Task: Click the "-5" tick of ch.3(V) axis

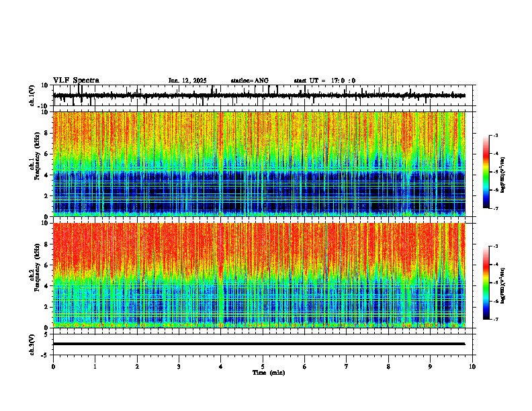Action: (45, 355)
